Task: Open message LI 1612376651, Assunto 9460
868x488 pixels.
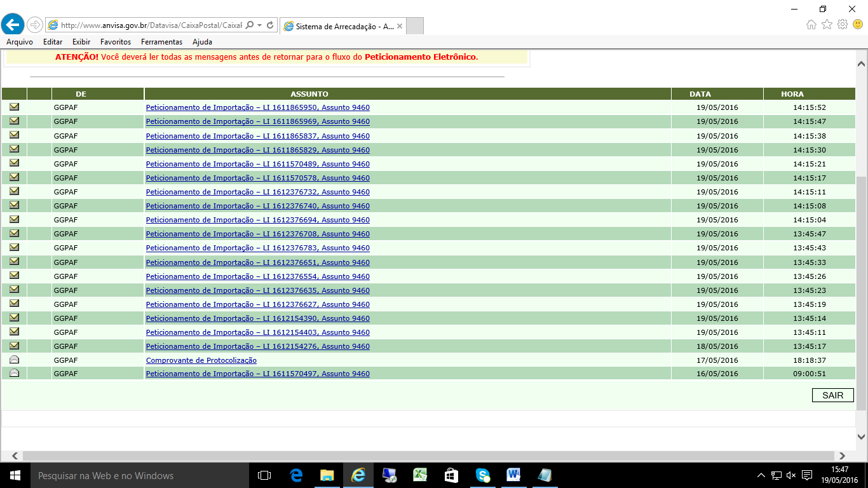Action: [x=257, y=262]
